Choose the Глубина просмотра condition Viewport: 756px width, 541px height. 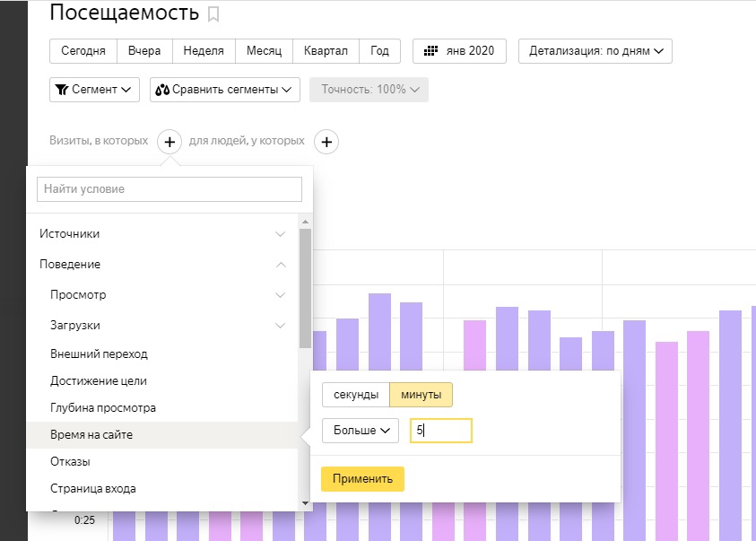click(x=103, y=408)
